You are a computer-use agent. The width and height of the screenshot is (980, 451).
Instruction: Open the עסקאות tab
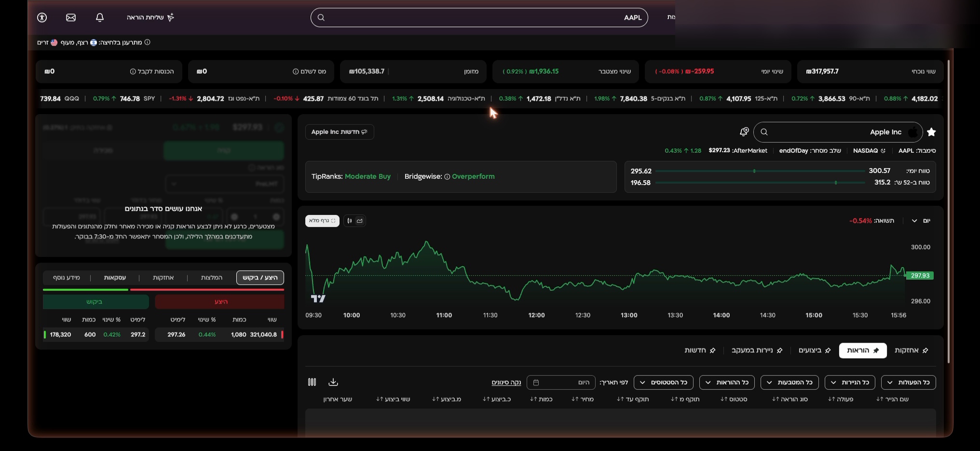[115, 278]
